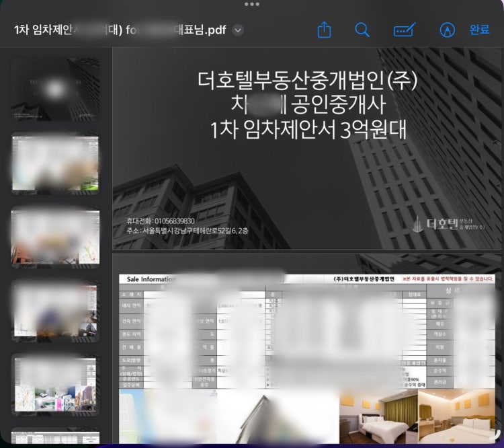Expand the file name dropdown chevron

coord(238,30)
